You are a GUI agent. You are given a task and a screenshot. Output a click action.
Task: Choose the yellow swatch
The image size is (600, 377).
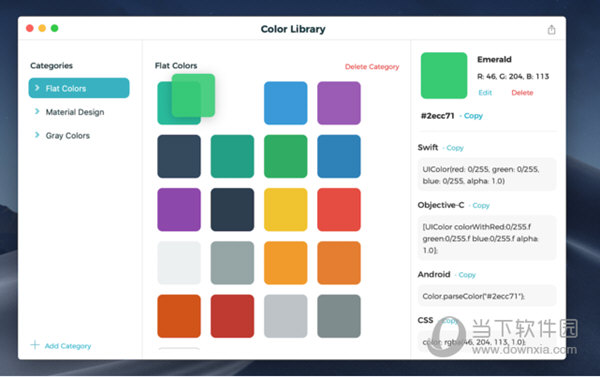(285, 209)
